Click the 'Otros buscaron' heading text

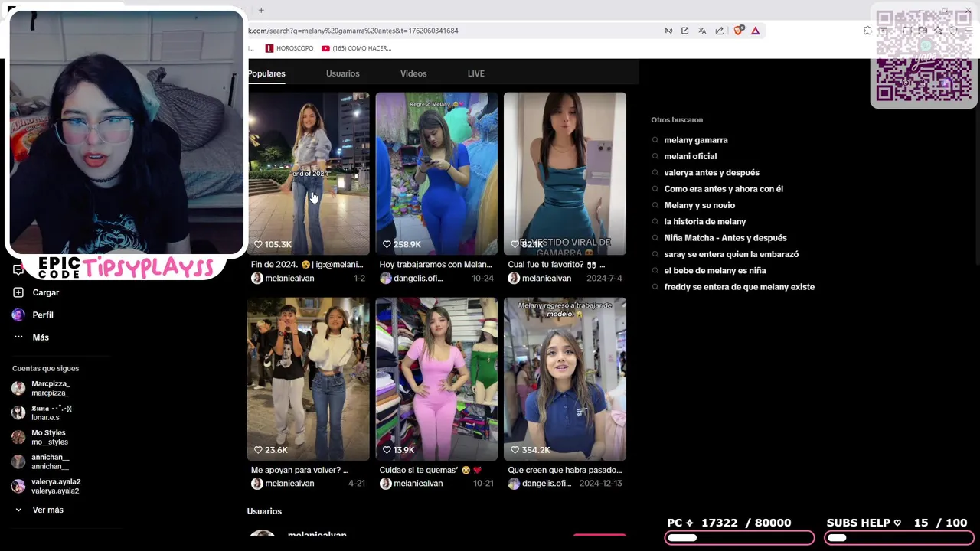click(677, 120)
